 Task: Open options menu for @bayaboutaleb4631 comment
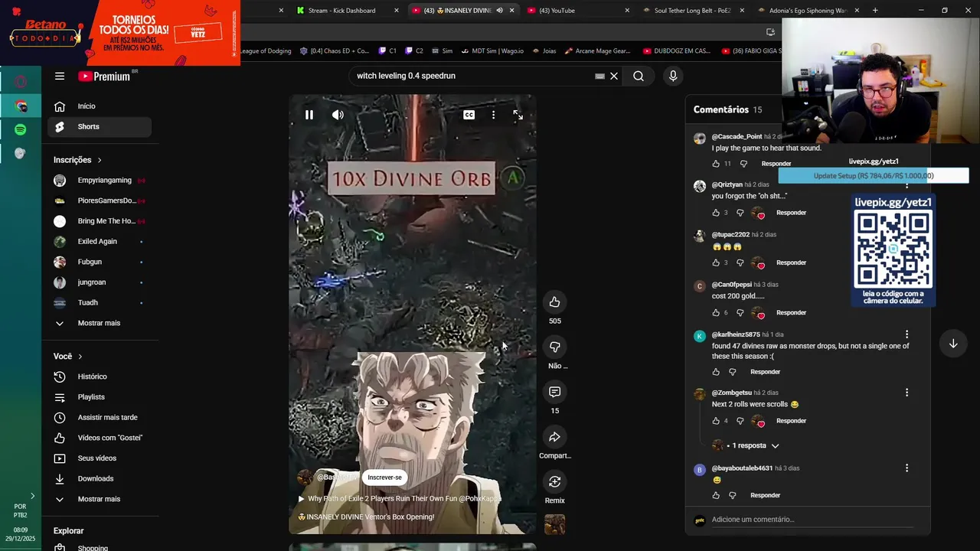[906, 468]
